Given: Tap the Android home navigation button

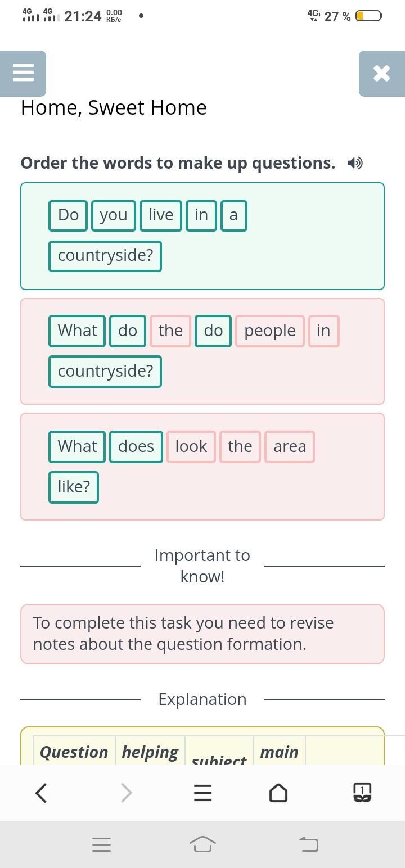Looking at the screenshot, I should (203, 844).
